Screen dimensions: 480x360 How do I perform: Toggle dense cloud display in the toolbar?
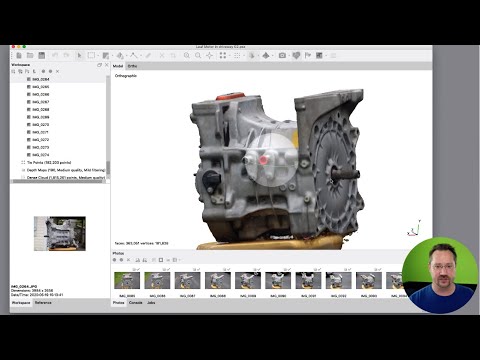pyautogui.click(x=237, y=55)
